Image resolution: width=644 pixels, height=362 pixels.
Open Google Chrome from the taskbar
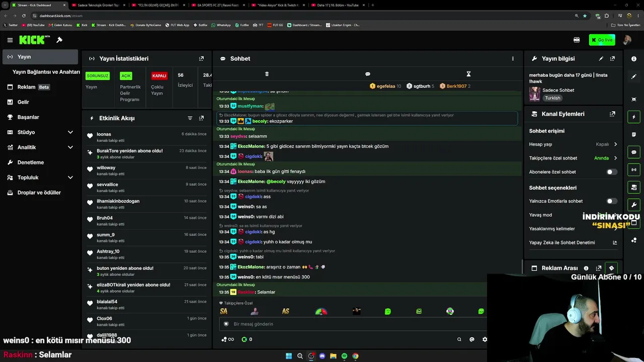[355, 356]
